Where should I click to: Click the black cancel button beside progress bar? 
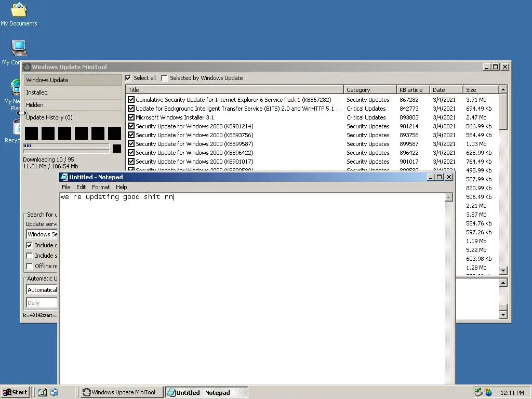pyautogui.click(x=117, y=149)
